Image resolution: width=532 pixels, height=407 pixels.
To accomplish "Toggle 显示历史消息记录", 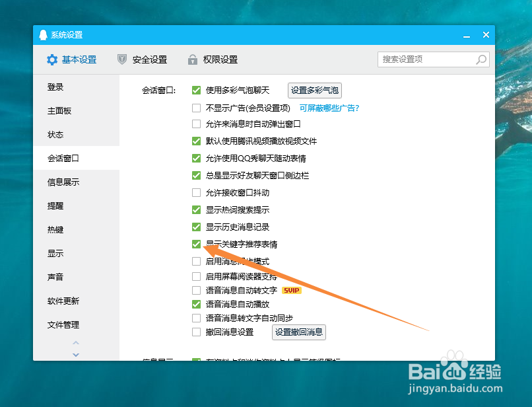I will (x=196, y=227).
